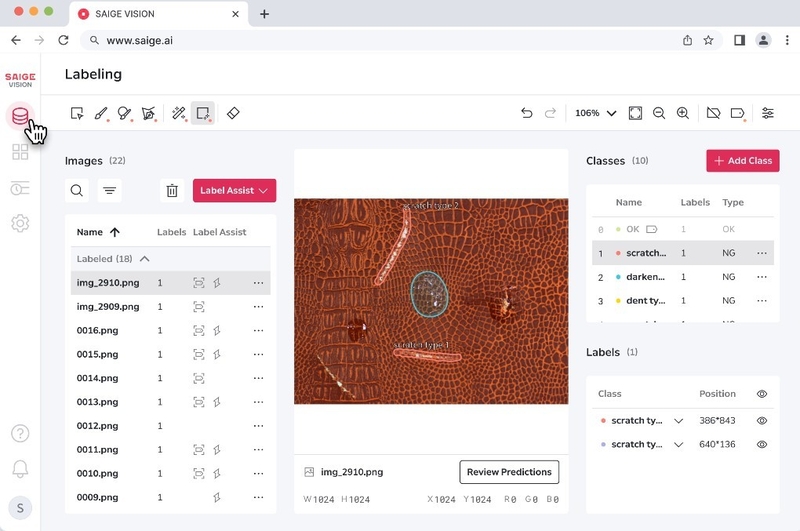Click the zoom out magnifier

(659, 113)
